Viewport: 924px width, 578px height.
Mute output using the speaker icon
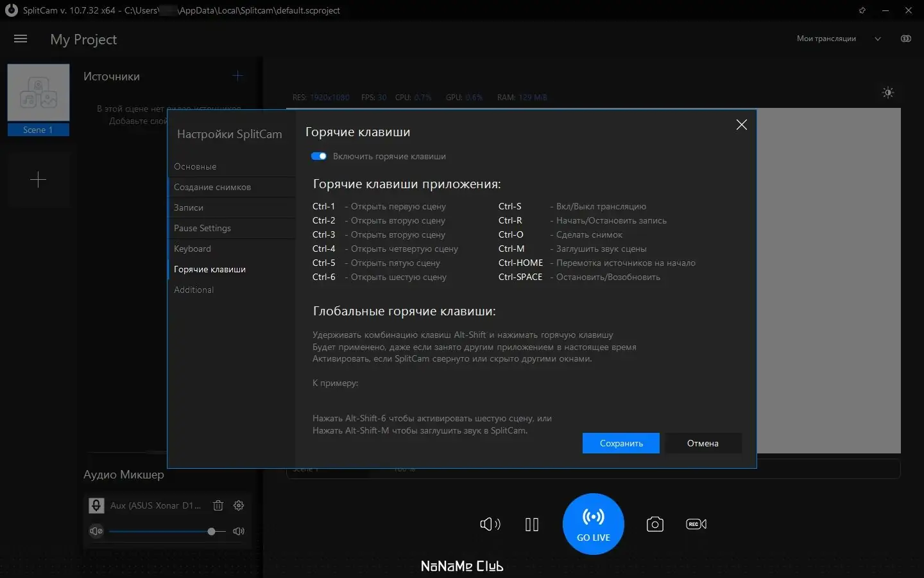pos(490,525)
